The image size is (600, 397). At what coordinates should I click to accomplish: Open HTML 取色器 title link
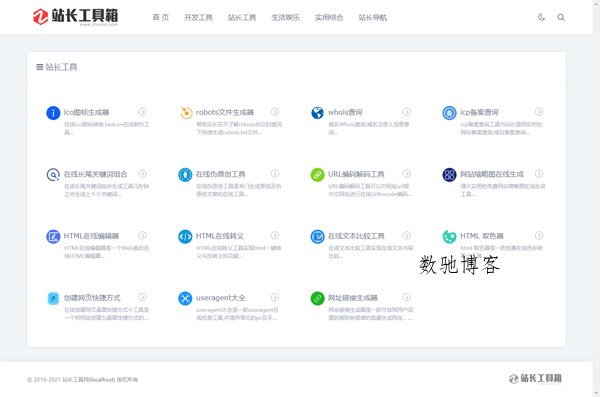[482, 236]
